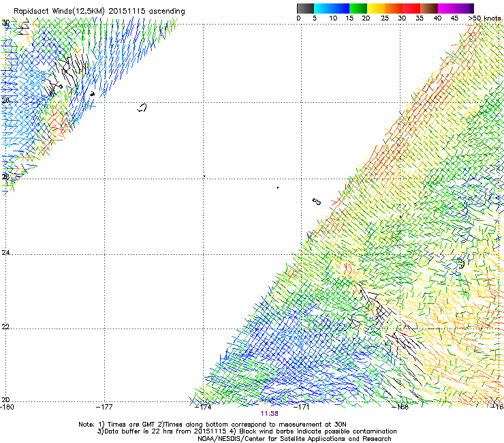This screenshot has width=504, height=443.
Task: Click the 'Times are GMT' note line
Action: pyautogui.click(x=212, y=425)
